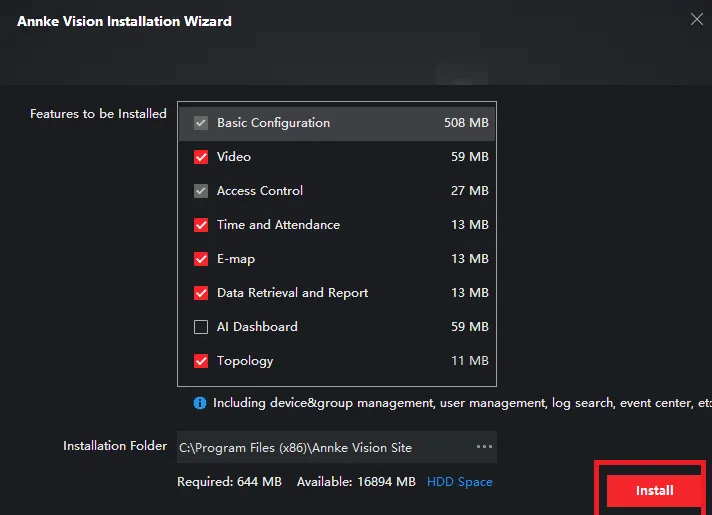Select the Basic Configuration label
712x515 pixels.
[273, 123]
